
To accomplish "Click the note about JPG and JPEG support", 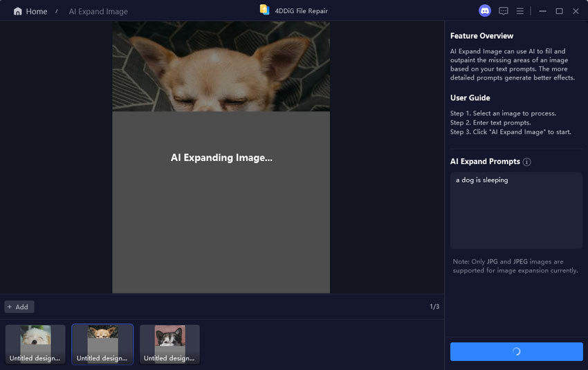I will 515,266.
